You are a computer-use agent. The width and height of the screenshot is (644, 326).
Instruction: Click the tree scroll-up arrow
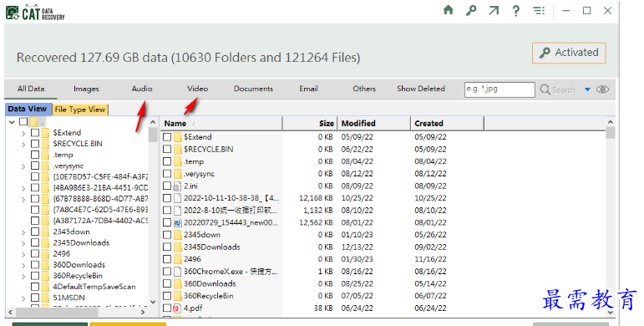tap(153, 122)
